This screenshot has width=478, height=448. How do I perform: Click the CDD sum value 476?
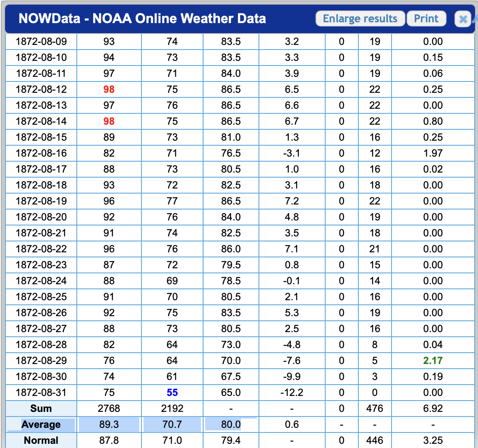(375, 409)
